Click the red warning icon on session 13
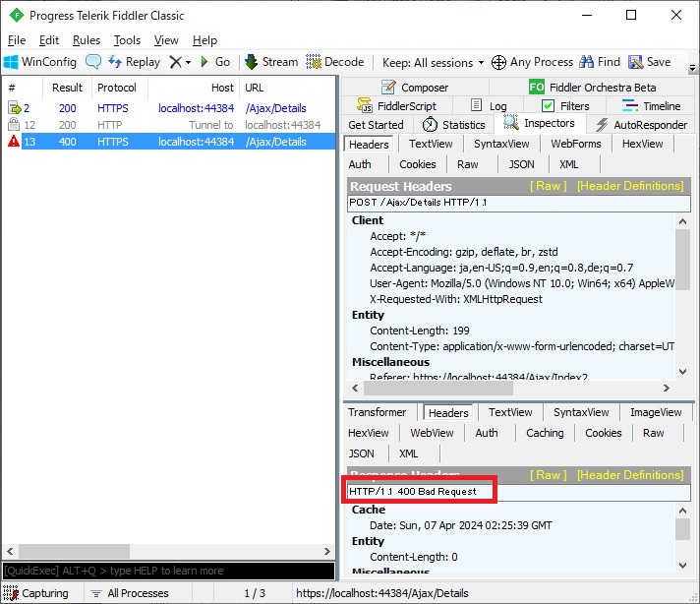Screen dimensions: 700x604 point(14,142)
